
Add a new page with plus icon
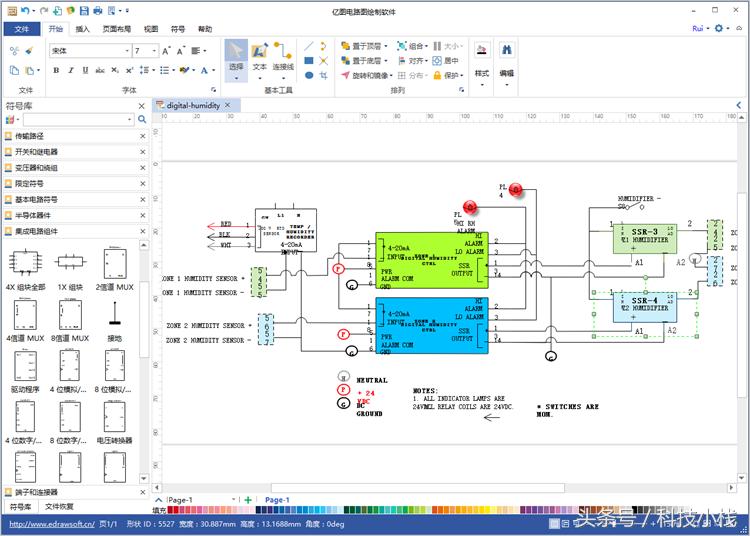tap(248, 499)
